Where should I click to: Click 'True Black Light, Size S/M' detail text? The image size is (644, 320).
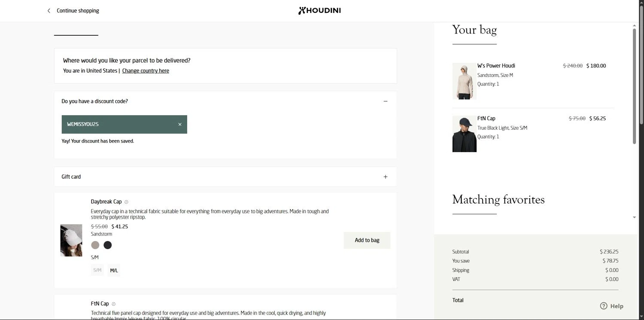(x=502, y=128)
